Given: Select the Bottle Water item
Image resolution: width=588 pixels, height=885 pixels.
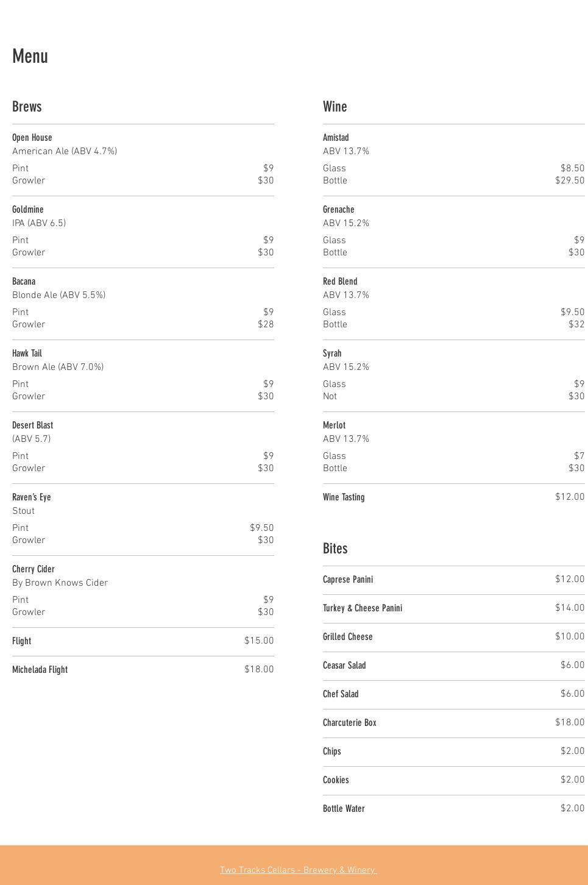Looking at the screenshot, I should click(344, 809).
